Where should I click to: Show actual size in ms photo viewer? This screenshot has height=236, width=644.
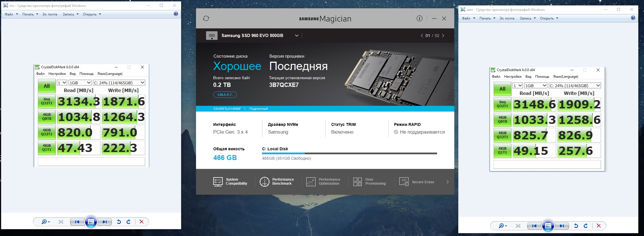(61, 222)
